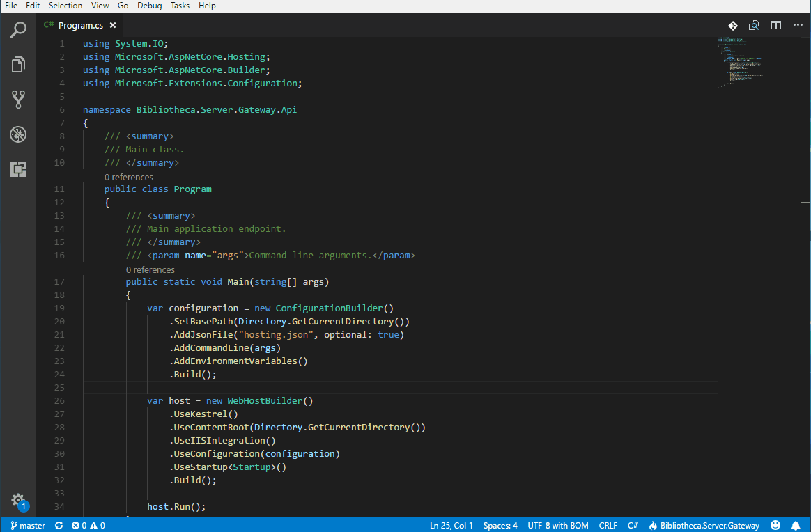This screenshot has width=811, height=532.
Task: Open the Extensions panel
Action: coord(18,169)
